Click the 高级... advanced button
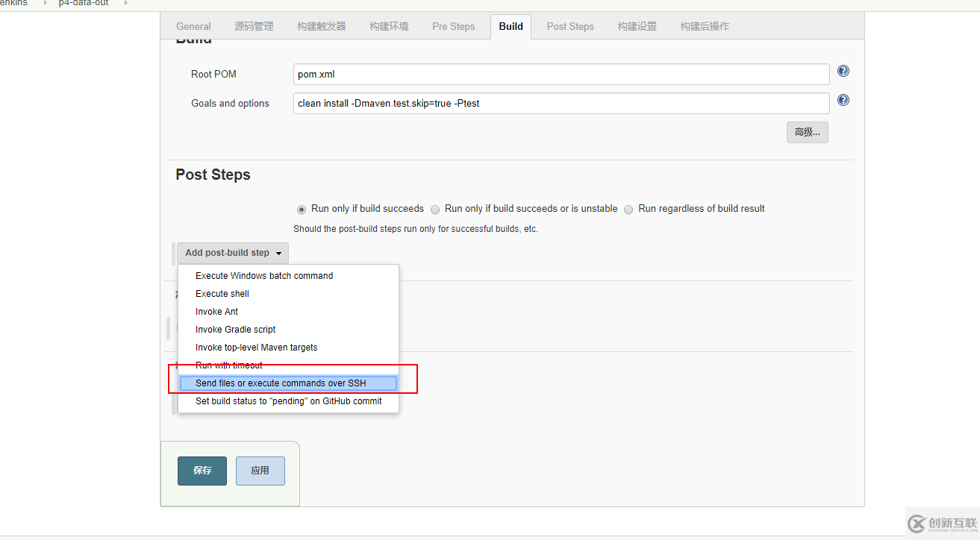The height and width of the screenshot is (540, 980). tap(807, 132)
